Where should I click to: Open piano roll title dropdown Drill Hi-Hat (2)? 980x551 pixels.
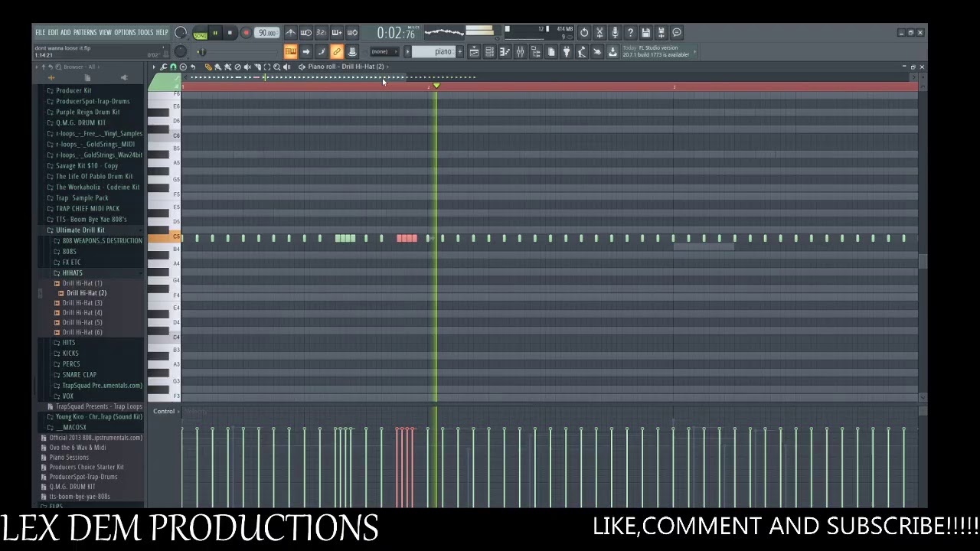[x=346, y=67]
